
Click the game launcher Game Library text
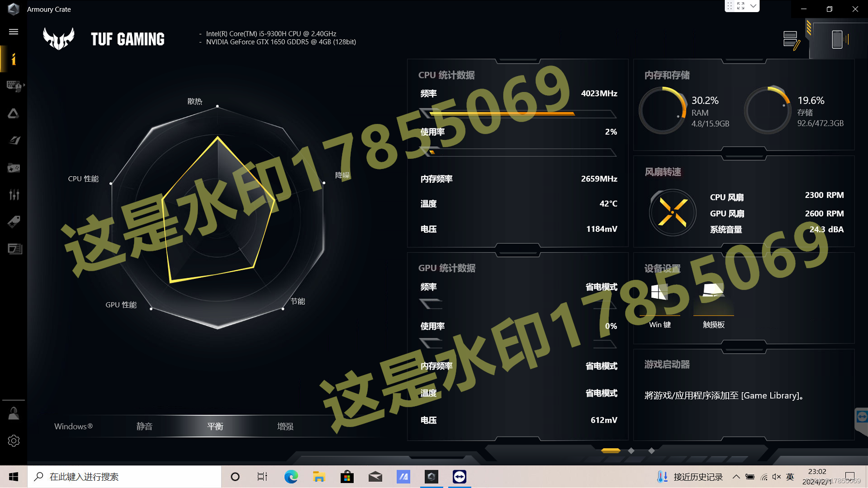tap(724, 396)
